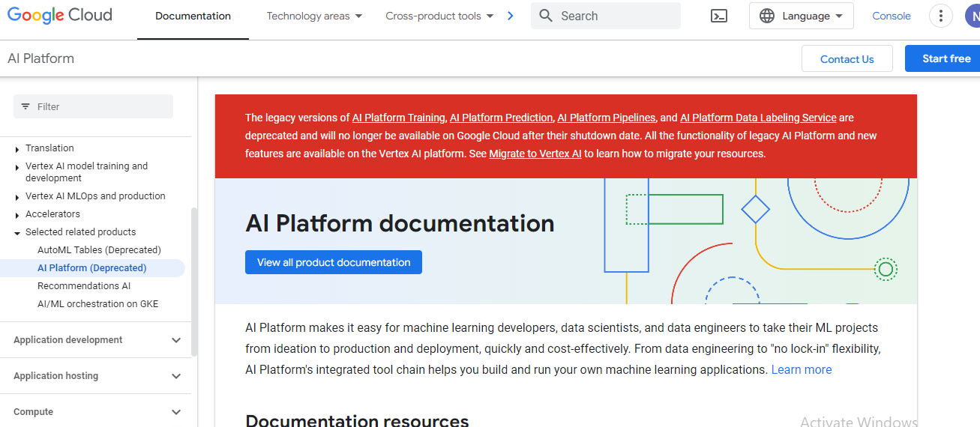Image resolution: width=980 pixels, height=427 pixels.
Task: Click View all product documentation button
Action: point(334,262)
